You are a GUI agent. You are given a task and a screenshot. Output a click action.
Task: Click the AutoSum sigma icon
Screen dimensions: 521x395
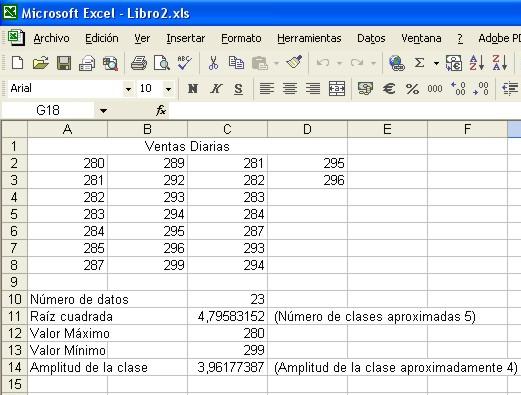pos(419,63)
